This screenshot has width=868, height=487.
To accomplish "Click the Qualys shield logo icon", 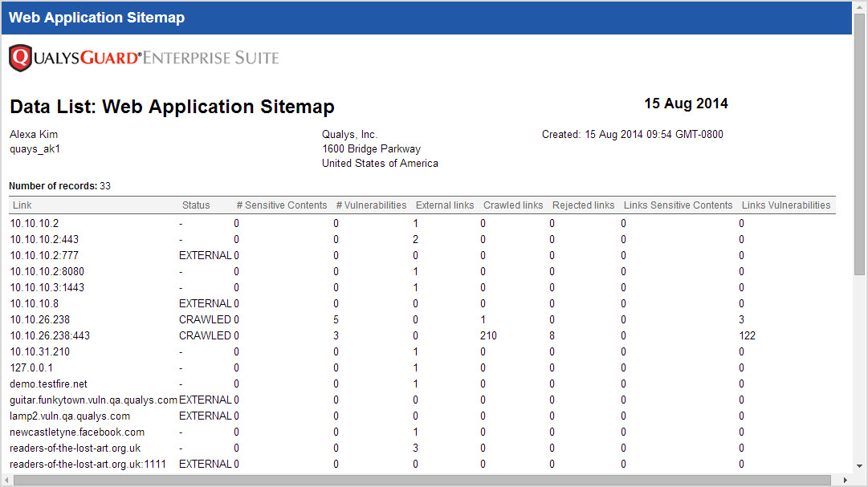I will click(20, 58).
